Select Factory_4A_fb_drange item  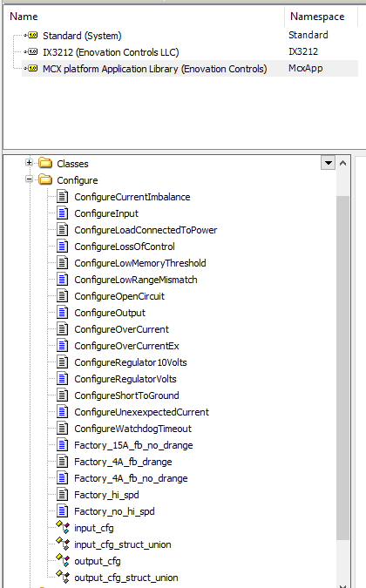123,462
